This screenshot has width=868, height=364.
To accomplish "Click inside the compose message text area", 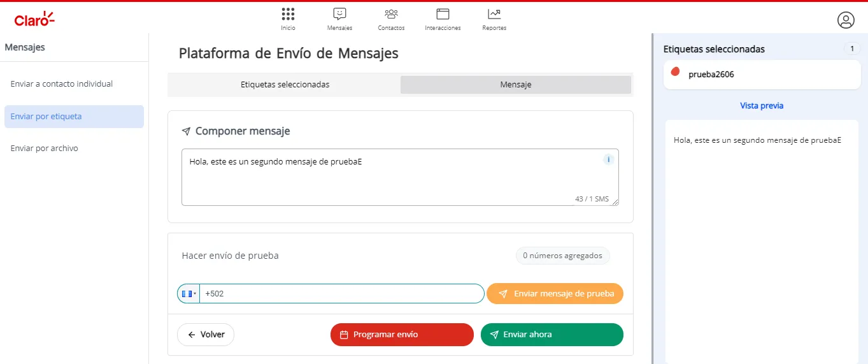I will tap(400, 177).
